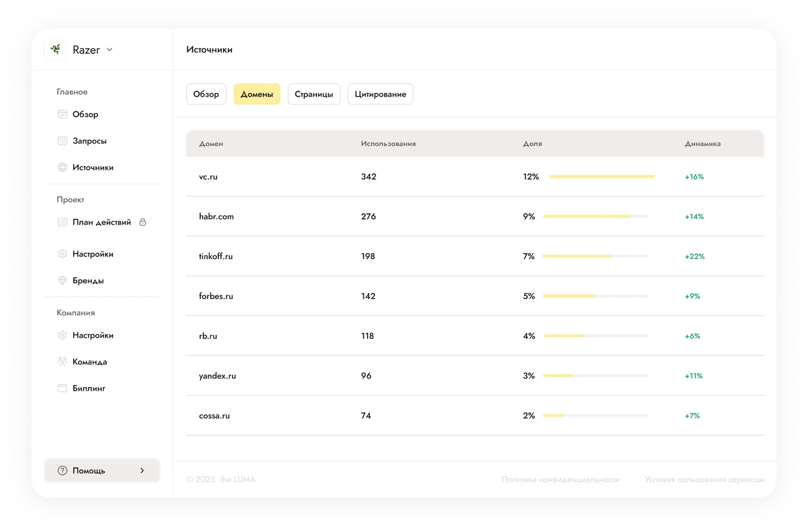Open Команда in the sidebar
Viewport: 808px width, 532px height.
pyautogui.click(x=90, y=362)
